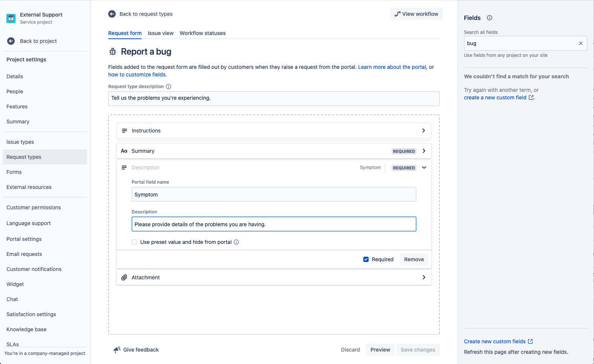The height and width of the screenshot is (364, 594).
Task: Open the create a new custom field link
Action: 495,97
